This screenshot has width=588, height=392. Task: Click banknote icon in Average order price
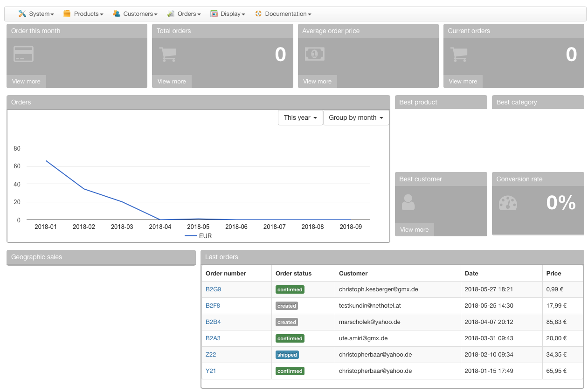point(315,54)
